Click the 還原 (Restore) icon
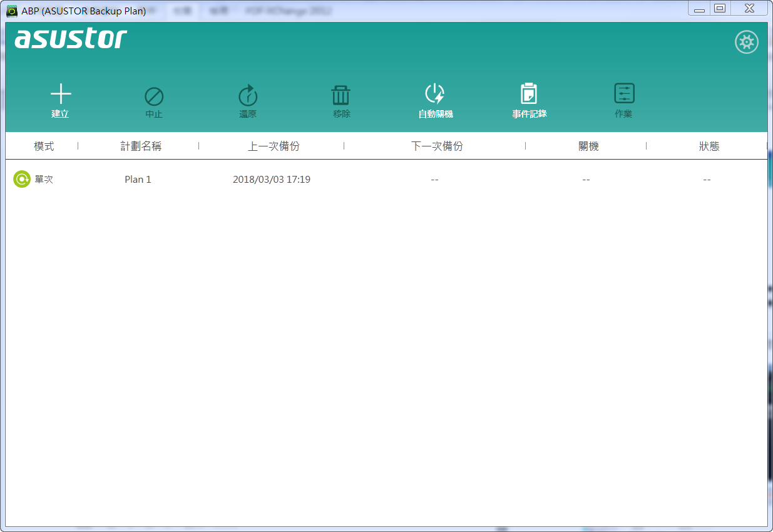This screenshot has width=773, height=532. coord(248,95)
